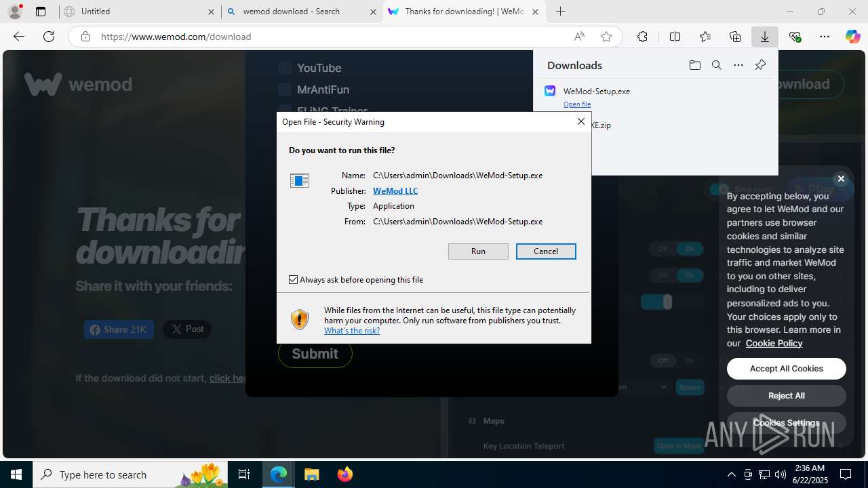Click Cancel in the security warning
This screenshot has width=868, height=488.
tap(546, 251)
